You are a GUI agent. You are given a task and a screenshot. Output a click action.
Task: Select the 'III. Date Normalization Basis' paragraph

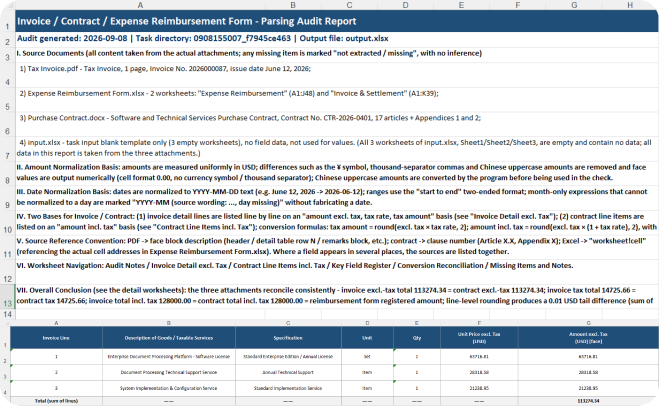pyautogui.click(x=332, y=197)
